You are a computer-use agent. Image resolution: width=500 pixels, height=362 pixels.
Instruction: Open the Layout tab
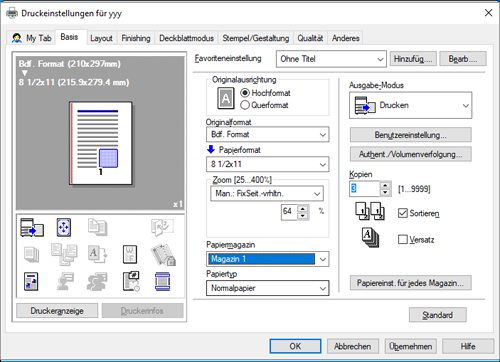(x=101, y=38)
